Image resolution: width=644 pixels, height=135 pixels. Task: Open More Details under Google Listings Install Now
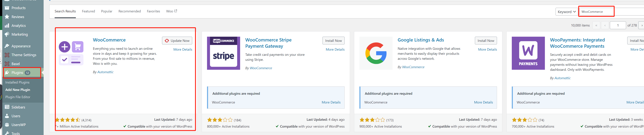(x=487, y=49)
